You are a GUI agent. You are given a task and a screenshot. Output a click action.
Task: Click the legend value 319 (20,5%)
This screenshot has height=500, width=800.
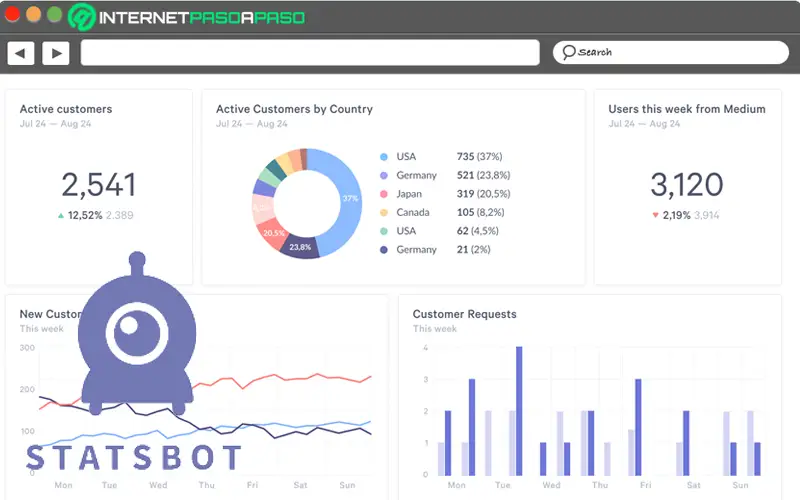484,194
